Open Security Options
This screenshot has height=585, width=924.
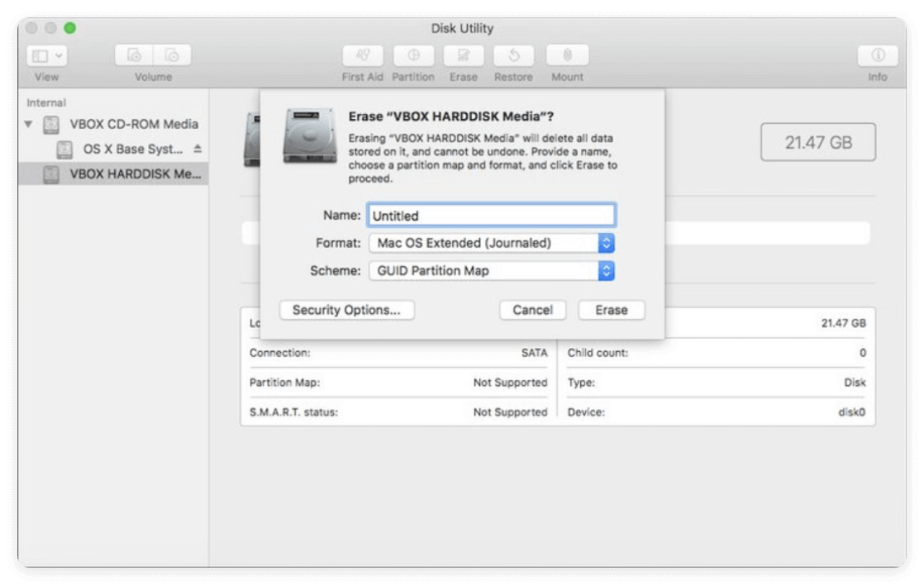[346, 310]
